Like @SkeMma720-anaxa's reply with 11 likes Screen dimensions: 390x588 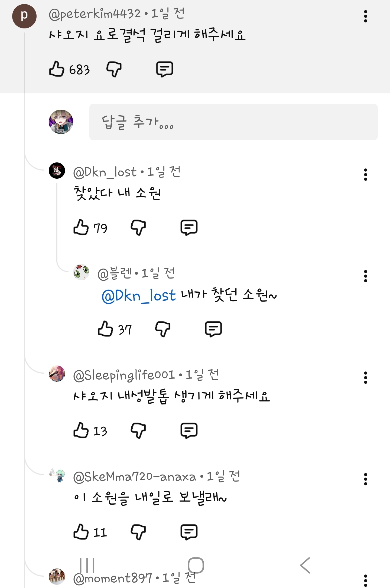pos(81,532)
